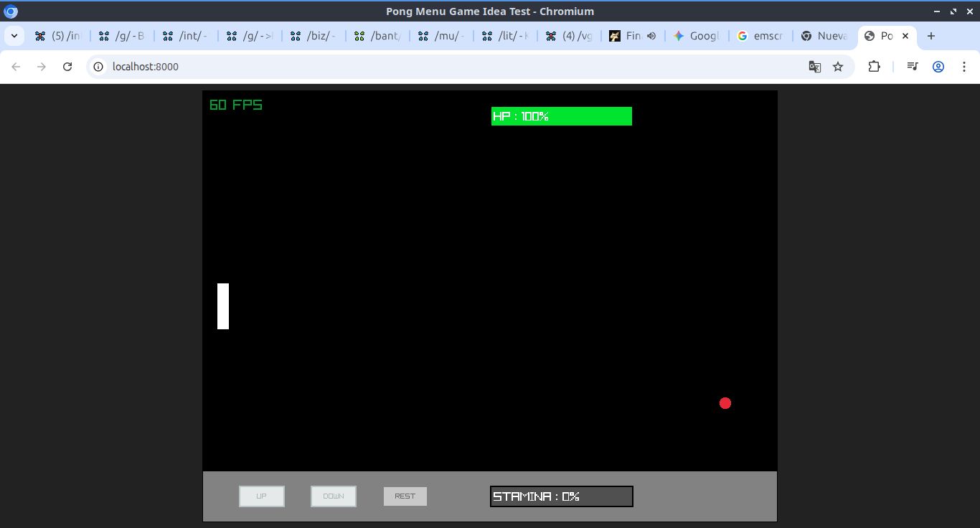The height and width of the screenshot is (528, 980).
Task: Open the Chromium profile icon
Action: (x=938, y=67)
